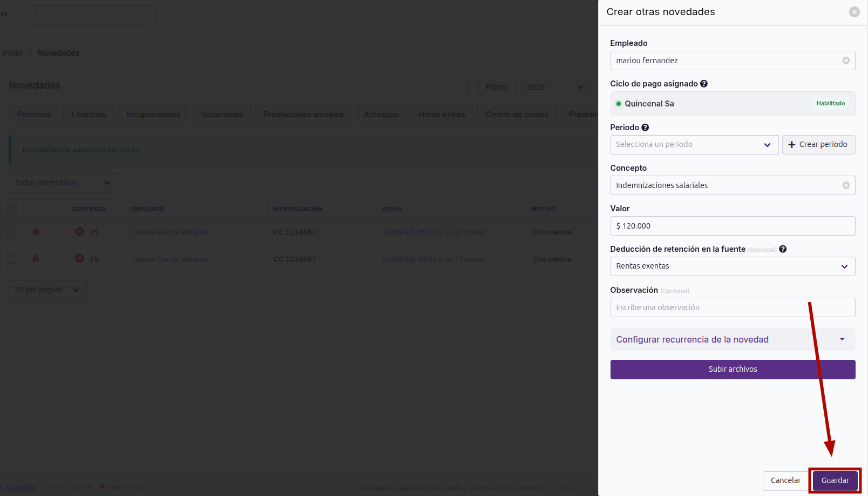Select the Quincenal Sa pay cycle
This screenshot has height=496, width=868.
pos(733,104)
